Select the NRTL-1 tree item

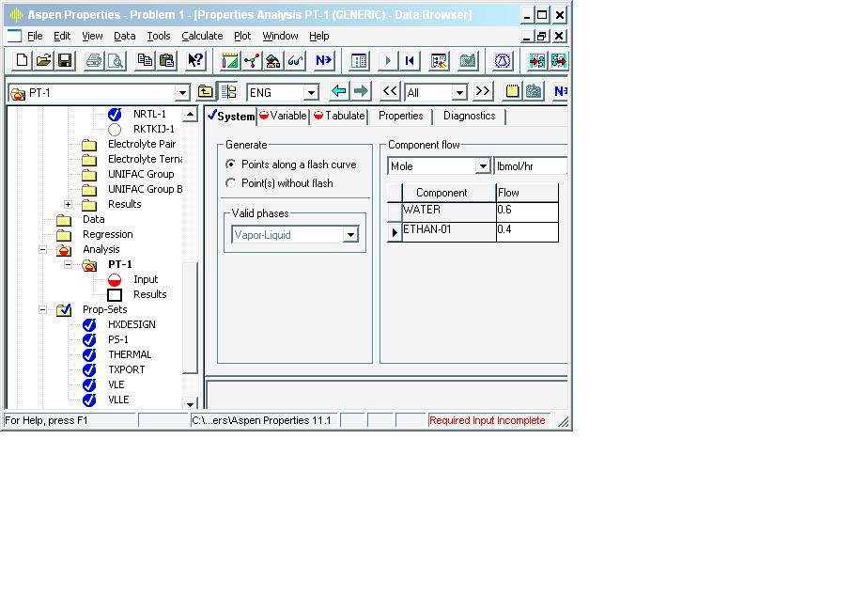tap(149, 114)
